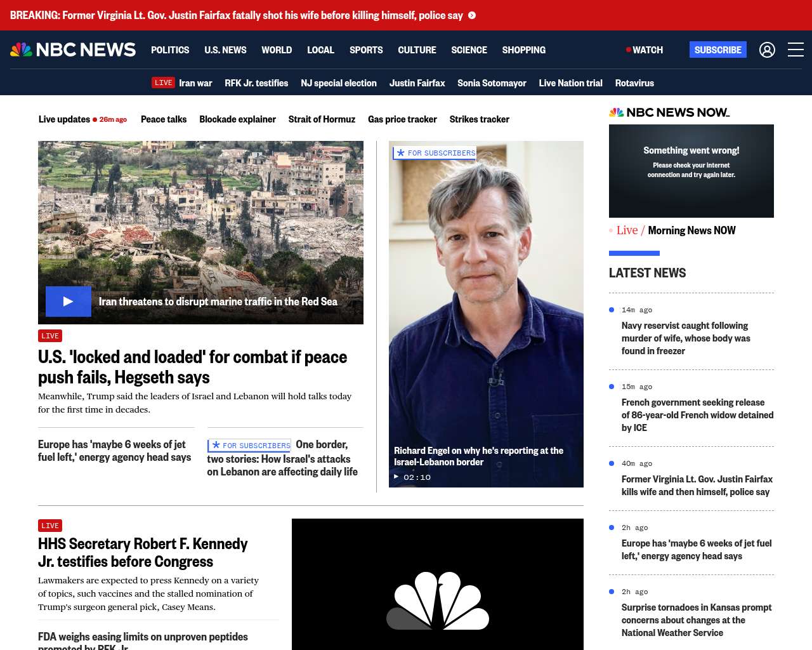Open black NBC peacock video thumbnail

click(x=438, y=584)
